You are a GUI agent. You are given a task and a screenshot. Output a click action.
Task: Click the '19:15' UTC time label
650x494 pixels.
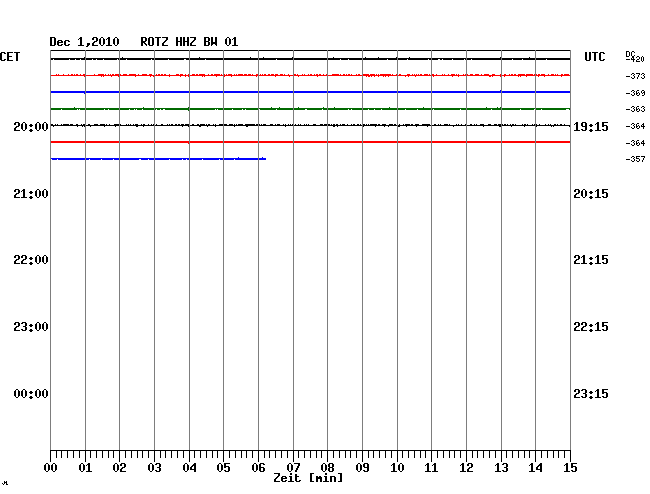591,127
